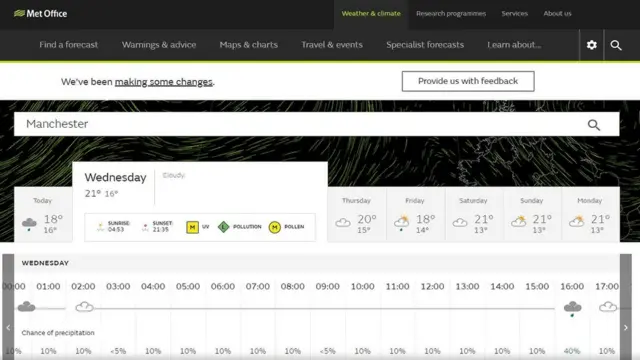Image resolution: width=640 pixels, height=360 pixels.
Task: Click the 16:00 rain cloud icon
Action: click(x=572, y=308)
